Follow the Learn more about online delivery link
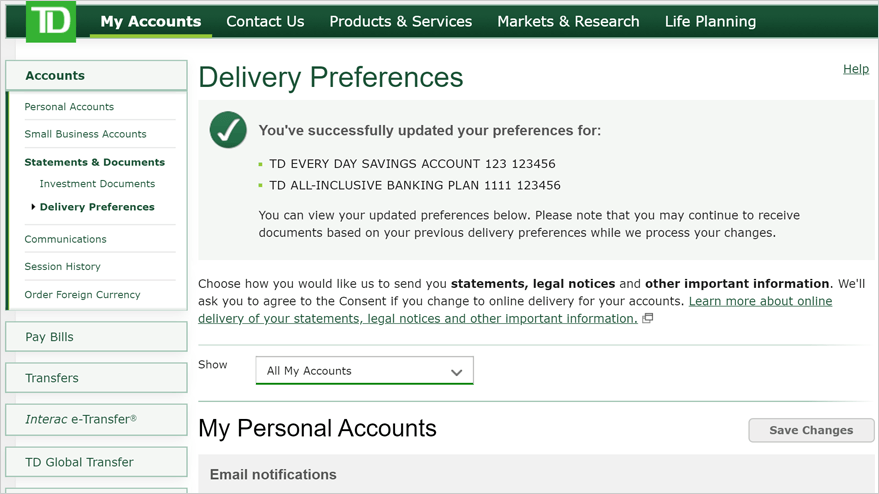 (x=515, y=310)
